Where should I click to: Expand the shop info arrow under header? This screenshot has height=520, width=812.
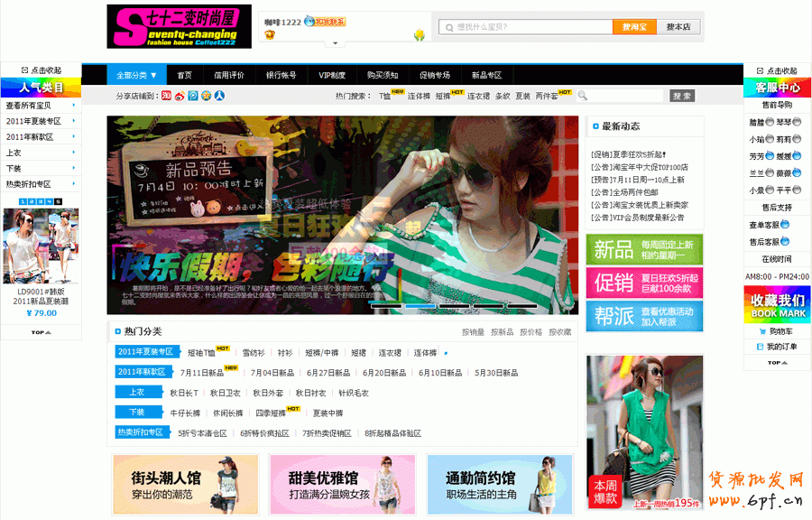[334, 42]
